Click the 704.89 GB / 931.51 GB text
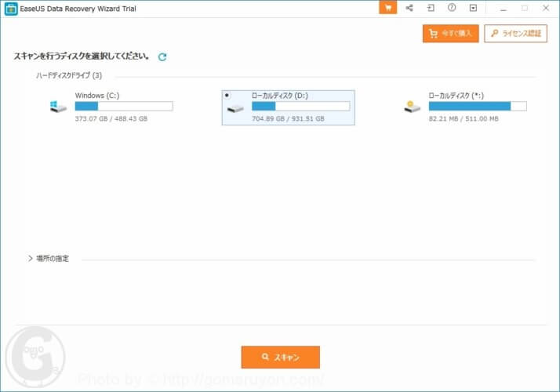Viewport: 560px width, 392px height. coord(288,119)
